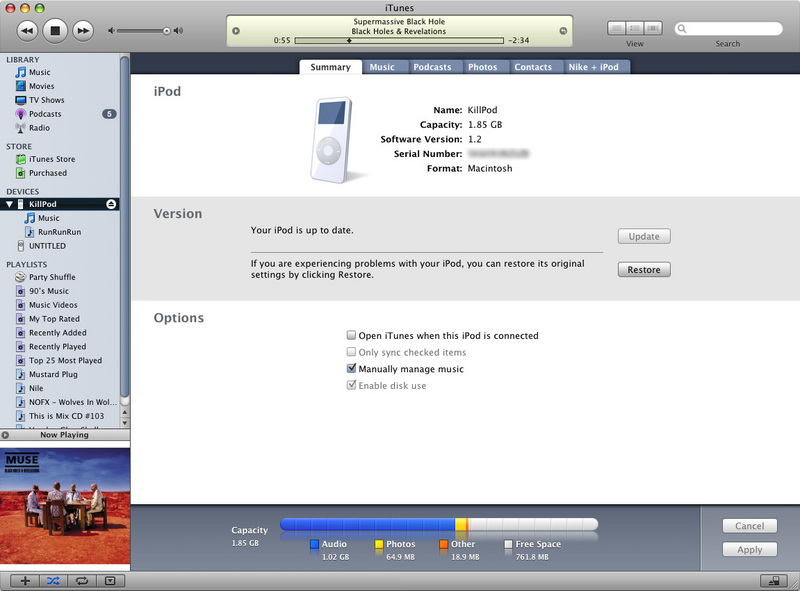800x591 pixels.
Task: Click the right arrow in the song display
Action: tap(563, 31)
